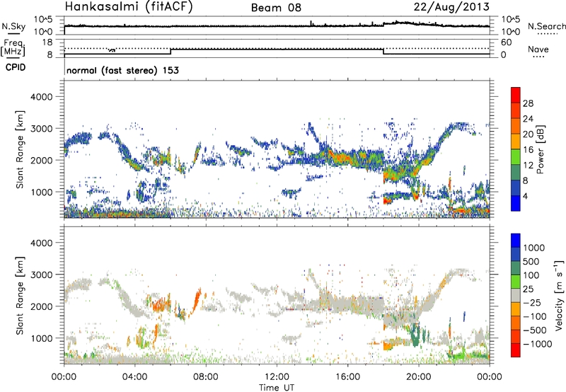Viewport: 566px width, 392px height.
Task: Click the -1000 tick on velocity colorbar
Action: pyautogui.click(x=537, y=344)
